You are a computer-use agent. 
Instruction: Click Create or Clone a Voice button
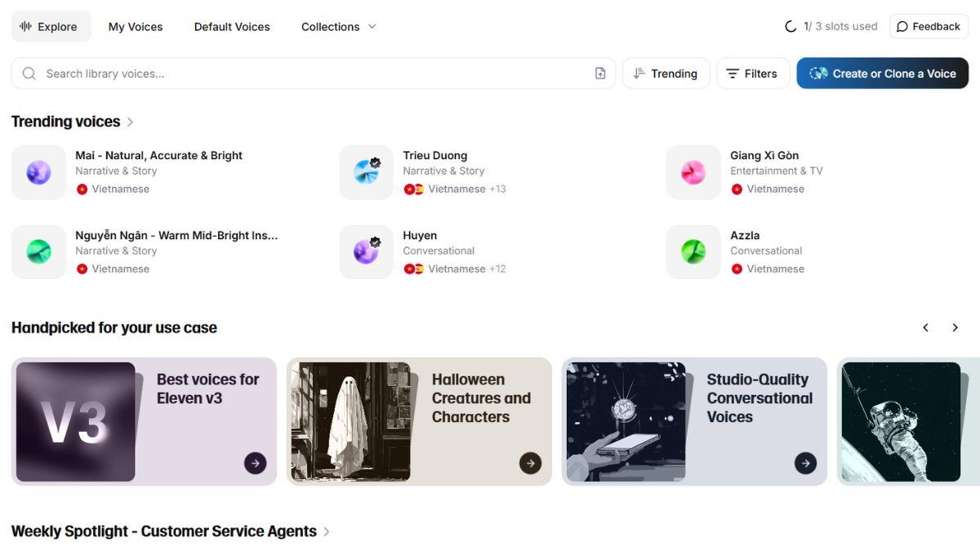pos(882,73)
